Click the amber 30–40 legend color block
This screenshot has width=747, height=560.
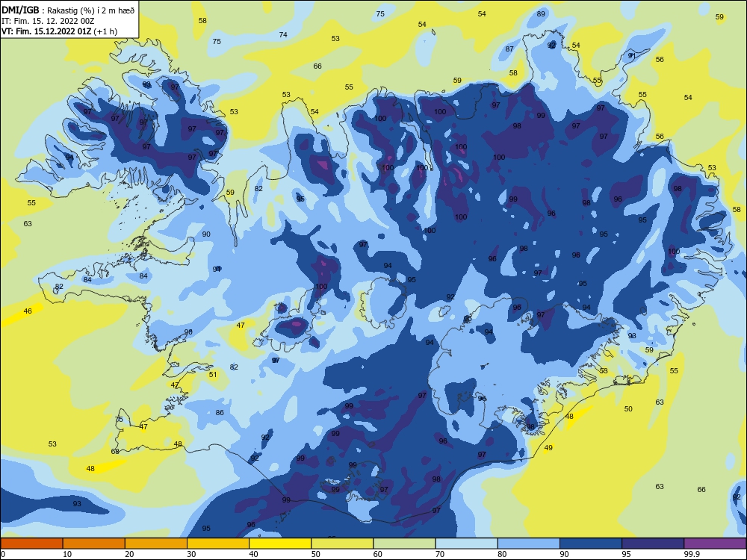pos(218,544)
